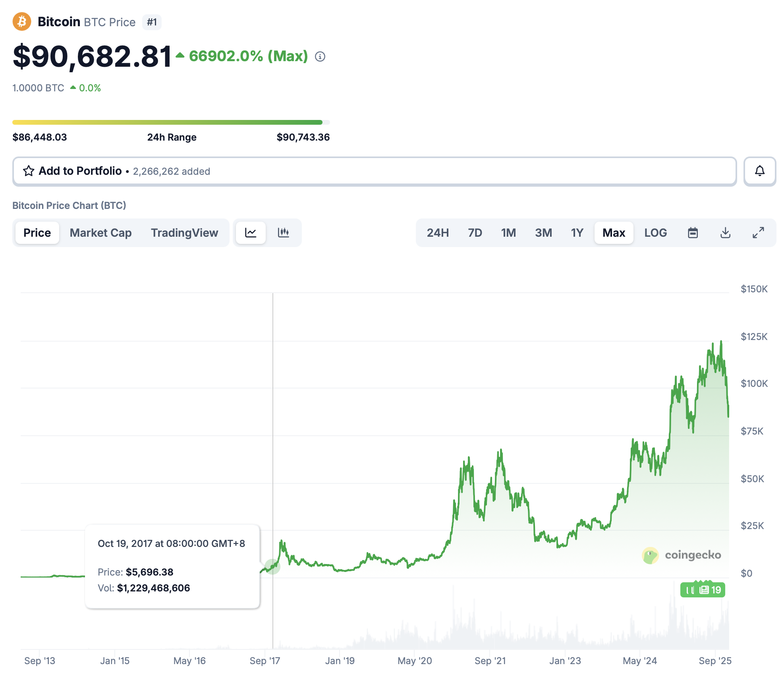Screen dimensions: 784x680
Task: Select the 7D time range button
Action: 475,233
